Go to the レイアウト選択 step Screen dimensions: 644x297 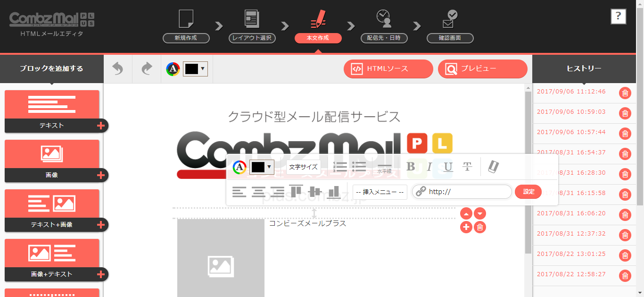(x=252, y=38)
